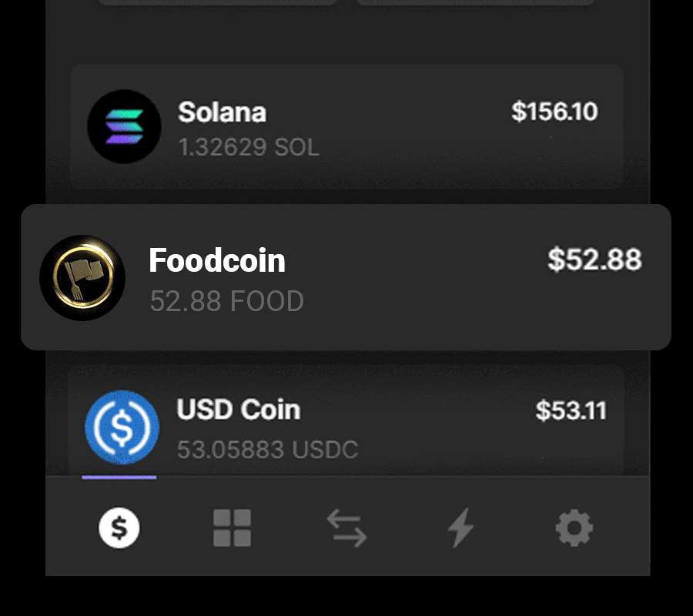This screenshot has width=693, height=616.
Task: Open the Foodcoin token card
Action: pyautogui.click(x=346, y=277)
